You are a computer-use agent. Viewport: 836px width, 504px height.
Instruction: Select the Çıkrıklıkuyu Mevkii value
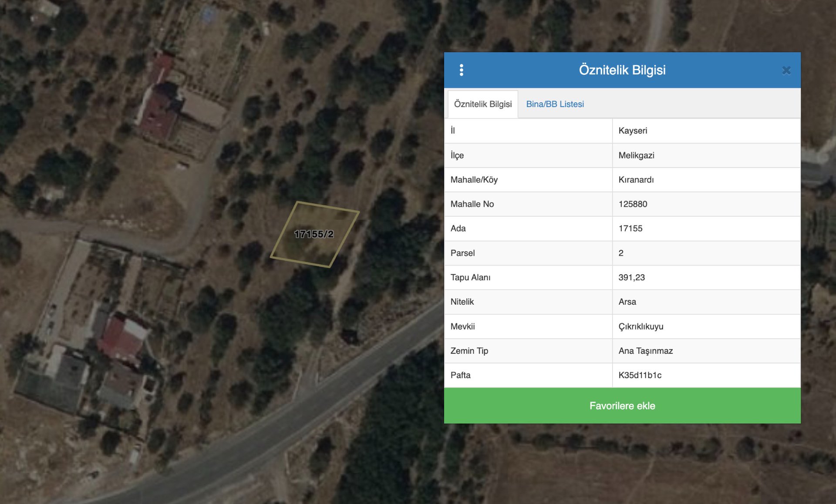tap(640, 326)
